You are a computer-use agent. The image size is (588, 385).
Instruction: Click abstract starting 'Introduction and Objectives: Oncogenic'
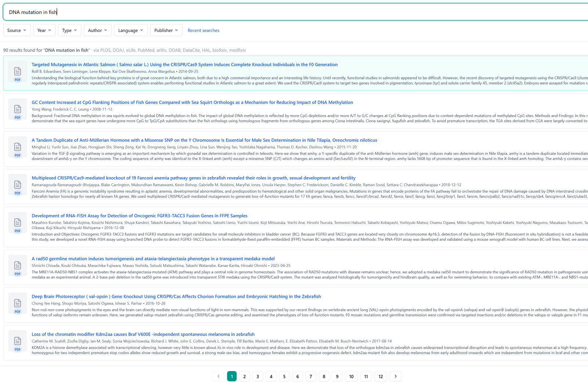310,237
